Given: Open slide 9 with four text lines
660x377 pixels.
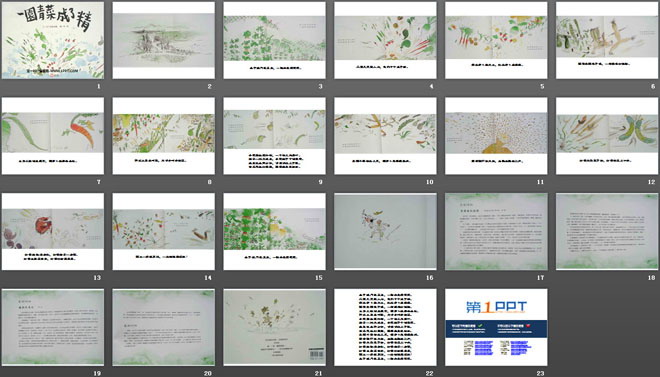Looking at the screenshot, I should pos(274,136).
